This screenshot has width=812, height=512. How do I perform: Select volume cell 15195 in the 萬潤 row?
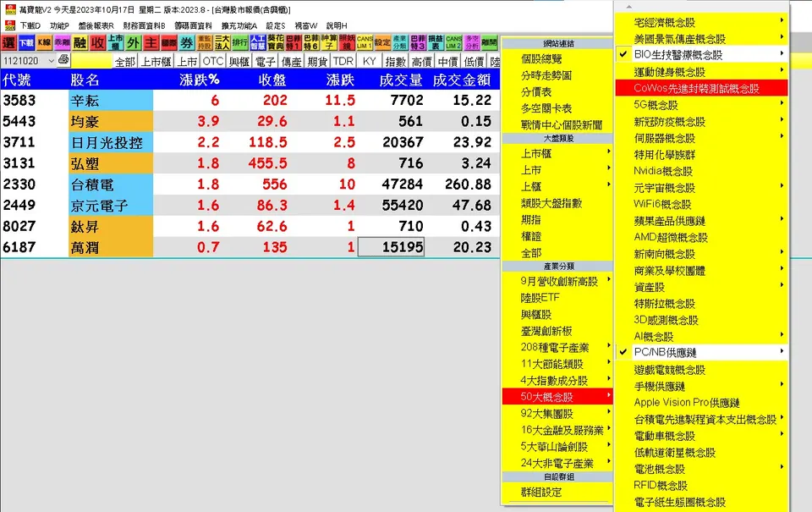tap(391, 246)
